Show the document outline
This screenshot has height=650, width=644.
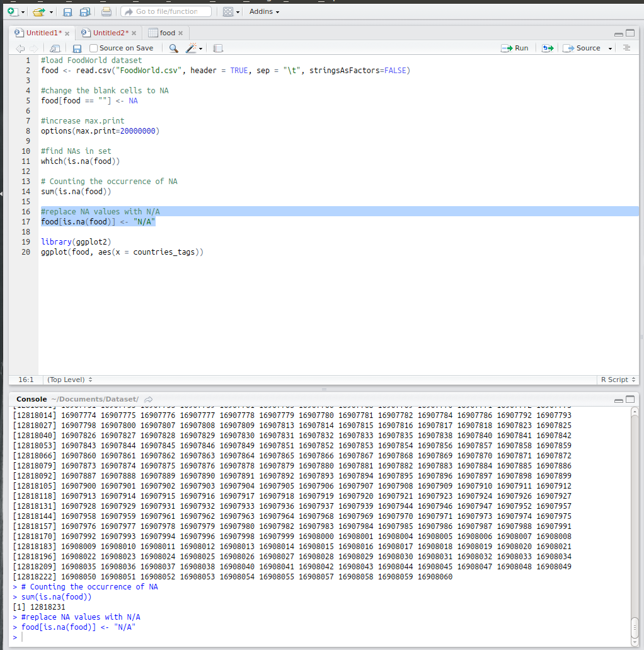click(626, 48)
